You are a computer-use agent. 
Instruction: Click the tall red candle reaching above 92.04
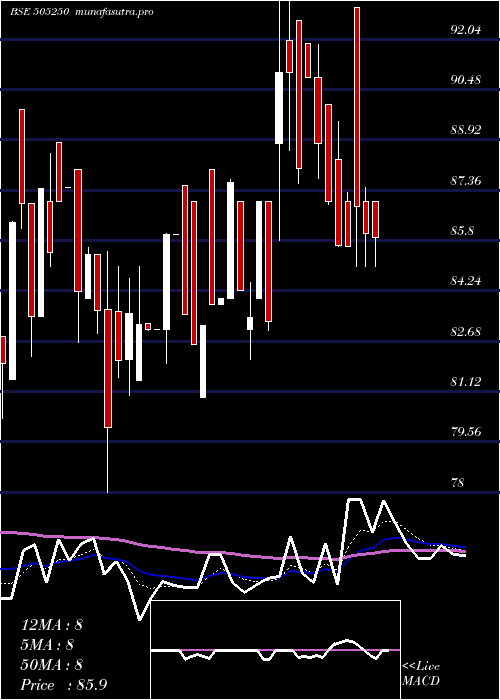[357, 107]
